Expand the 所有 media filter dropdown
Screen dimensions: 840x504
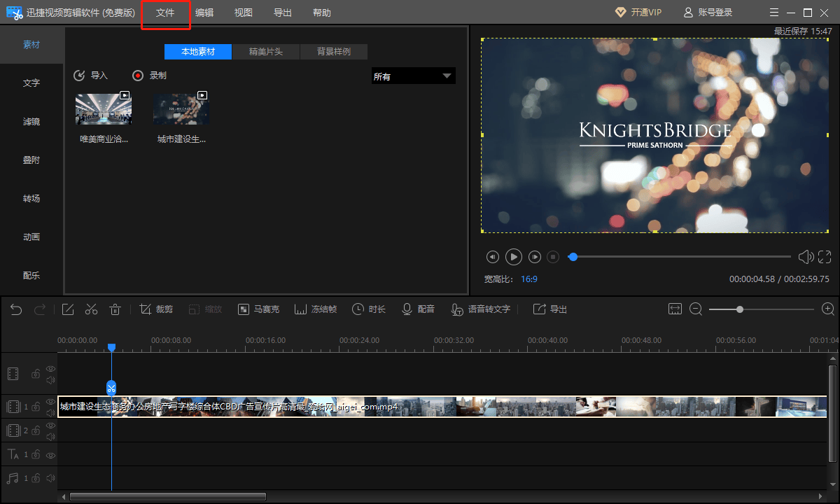coord(413,76)
